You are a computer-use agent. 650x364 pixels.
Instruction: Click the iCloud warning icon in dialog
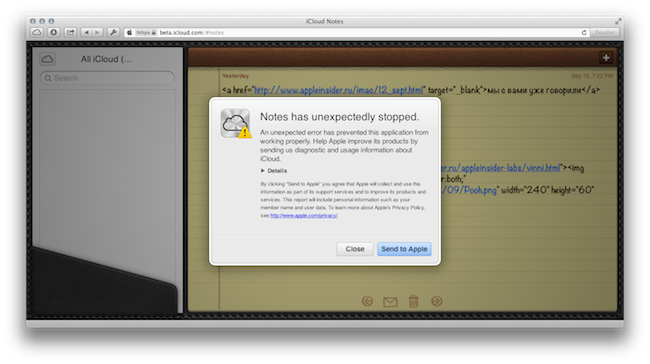[x=235, y=123]
